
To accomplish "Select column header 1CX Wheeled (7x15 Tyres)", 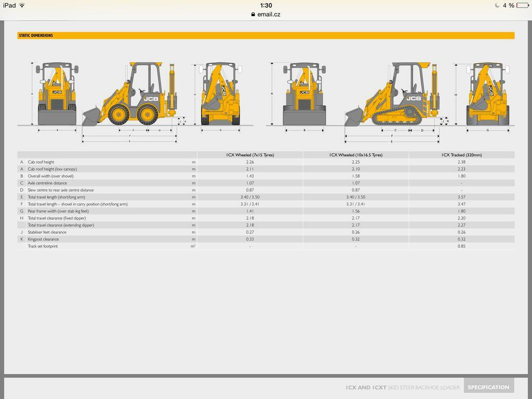I will 250,155.
